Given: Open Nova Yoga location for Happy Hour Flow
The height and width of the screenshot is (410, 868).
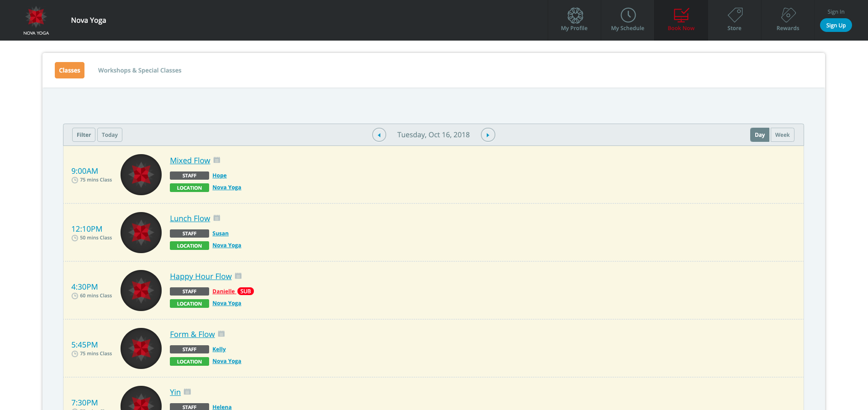Looking at the screenshot, I should point(226,303).
